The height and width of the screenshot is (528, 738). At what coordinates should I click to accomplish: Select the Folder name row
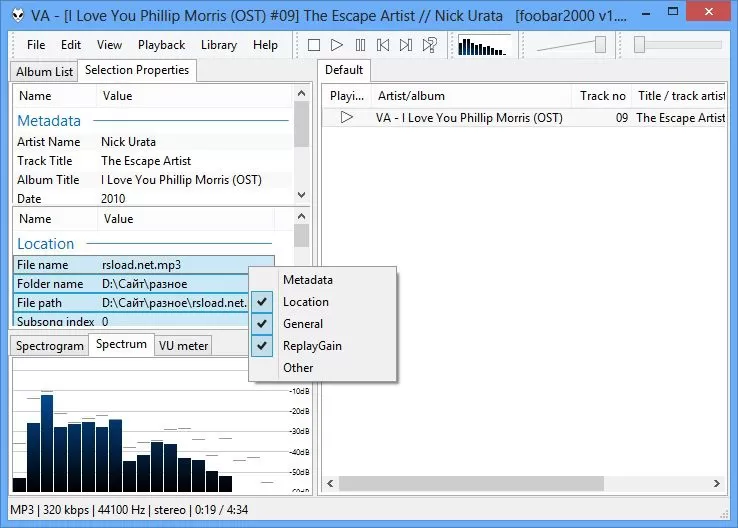pyautogui.click(x=131, y=284)
